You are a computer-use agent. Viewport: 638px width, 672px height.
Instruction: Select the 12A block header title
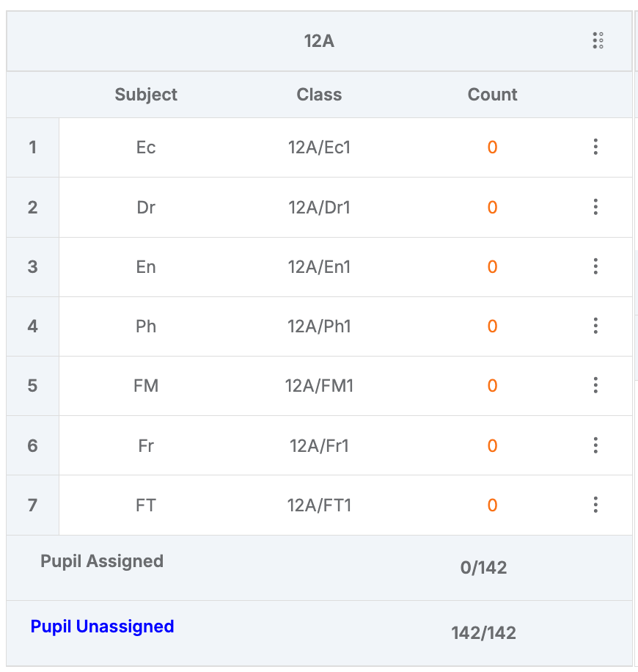(x=319, y=41)
